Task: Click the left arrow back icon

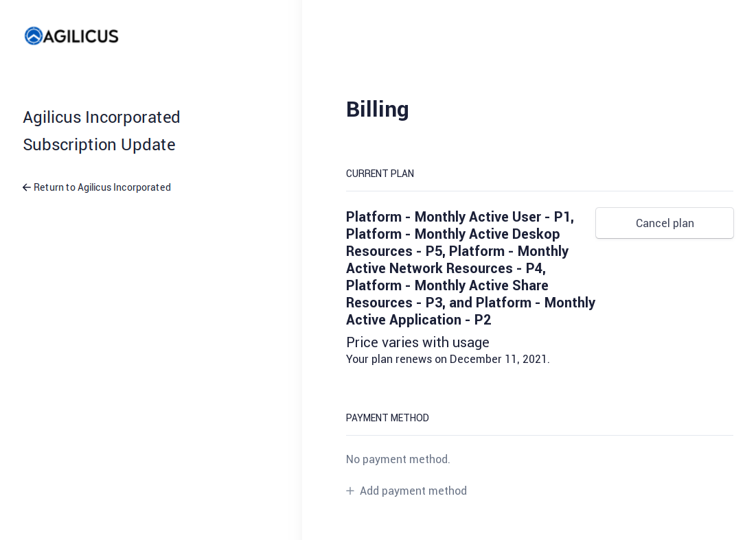Action: (x=27, y=187)
